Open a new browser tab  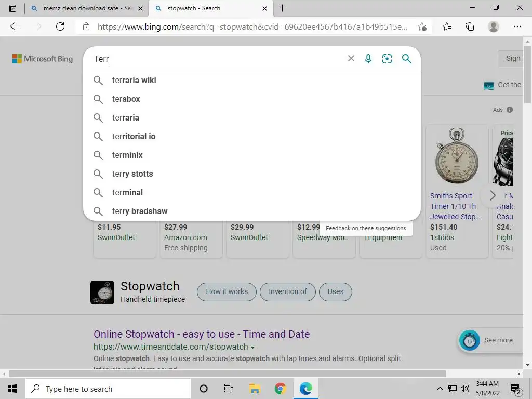click(282, 8)
